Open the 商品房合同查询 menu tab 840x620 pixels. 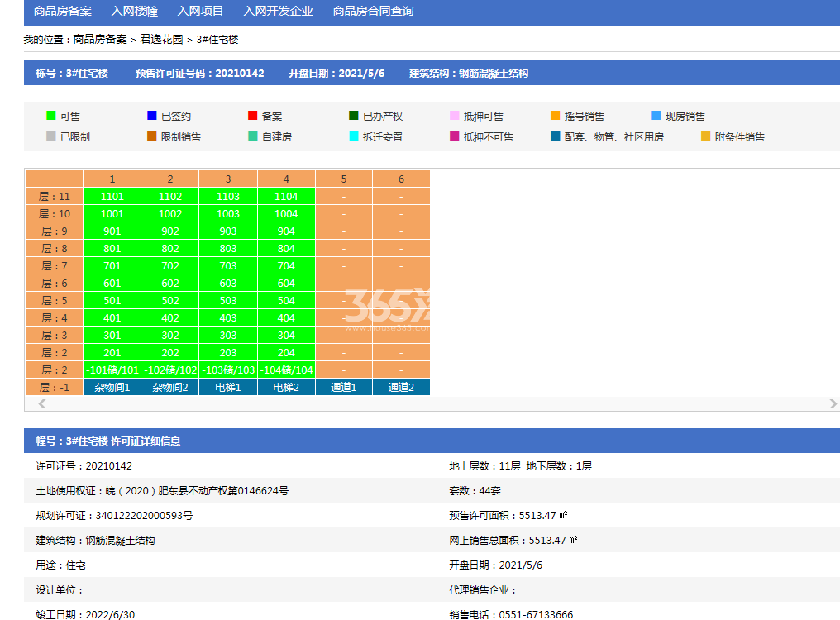coord(373,11)
